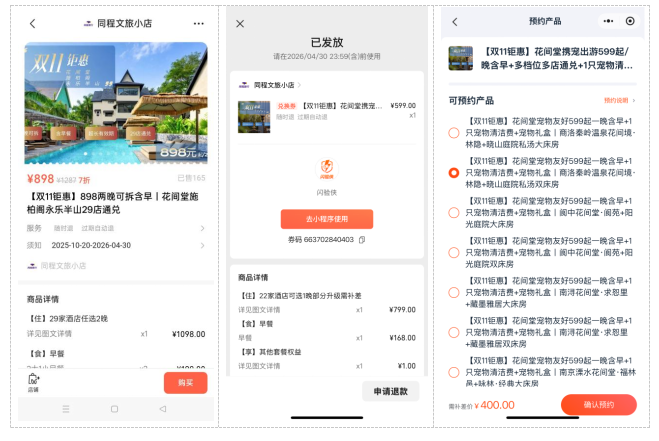Select 南浔花间堂·求恕里 蘭重雅居大床房 option
659x441 pixels.
point(454,292)
